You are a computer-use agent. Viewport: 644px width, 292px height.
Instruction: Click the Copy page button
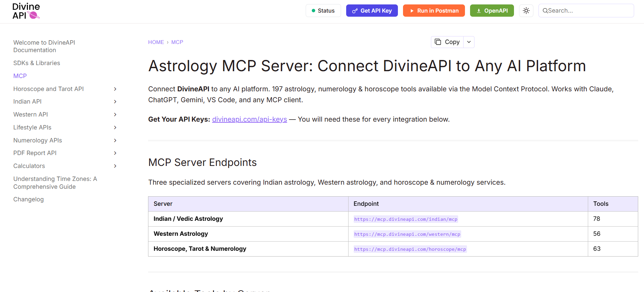click(447, 42)
